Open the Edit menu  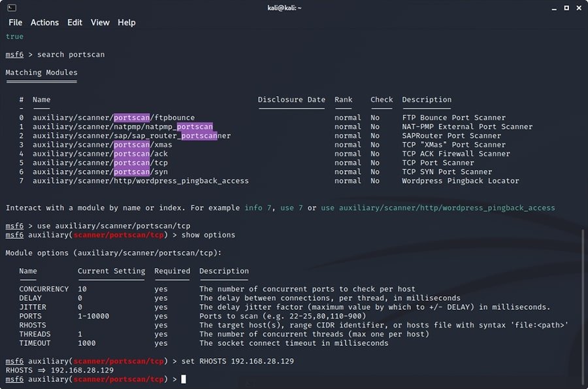pyautogui.click(x=74, y=22)
